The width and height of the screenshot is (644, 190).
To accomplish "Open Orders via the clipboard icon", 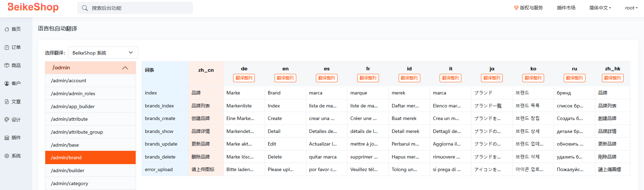I will click(x=7, y=47).
